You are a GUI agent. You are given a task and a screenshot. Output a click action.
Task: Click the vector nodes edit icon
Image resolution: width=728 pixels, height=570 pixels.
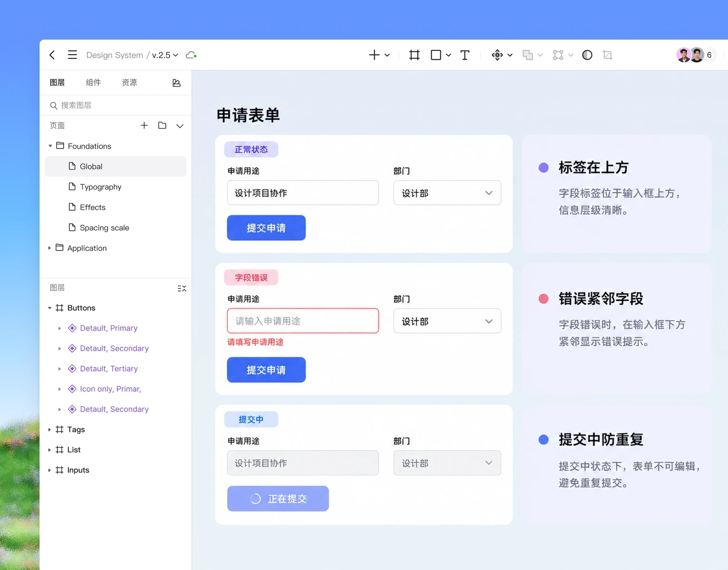(558, 55)
